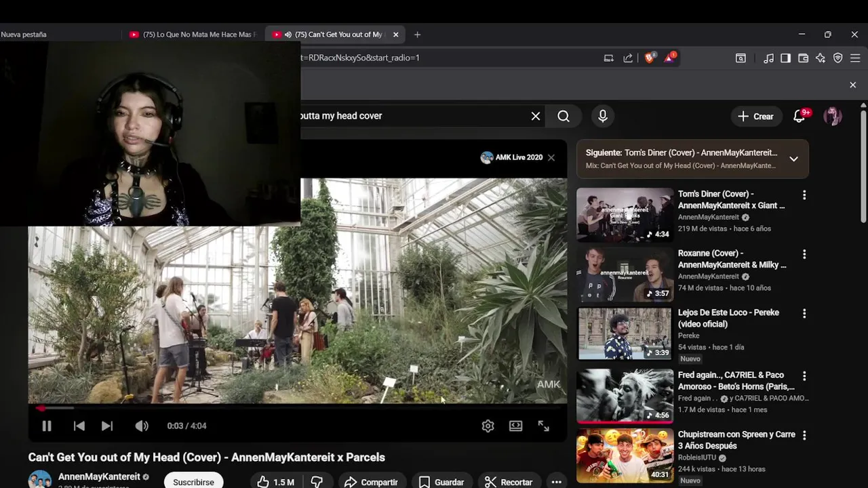Open Brave Wallet icon

(803, 58)
